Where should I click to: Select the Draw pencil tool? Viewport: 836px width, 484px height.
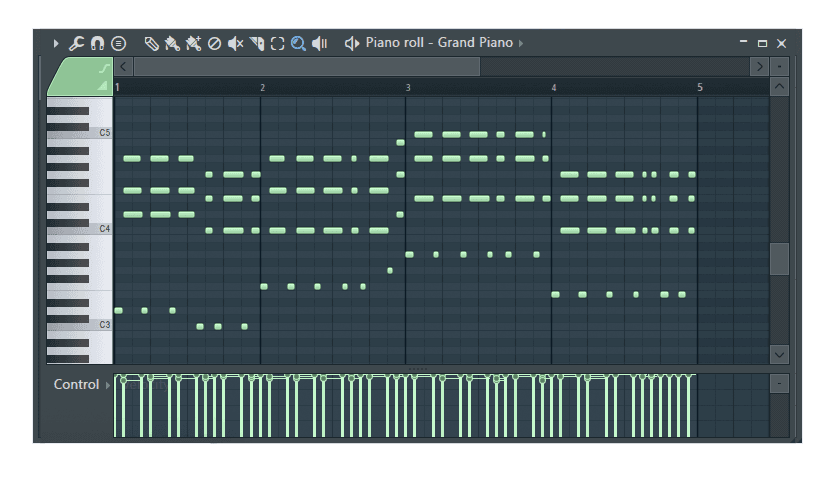[151, 43]
